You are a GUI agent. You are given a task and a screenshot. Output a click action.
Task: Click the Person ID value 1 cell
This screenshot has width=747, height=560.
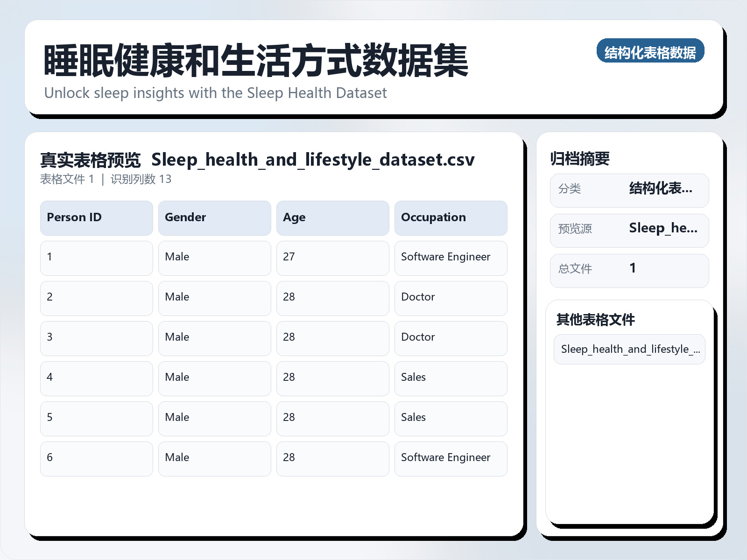coord(96,258)
